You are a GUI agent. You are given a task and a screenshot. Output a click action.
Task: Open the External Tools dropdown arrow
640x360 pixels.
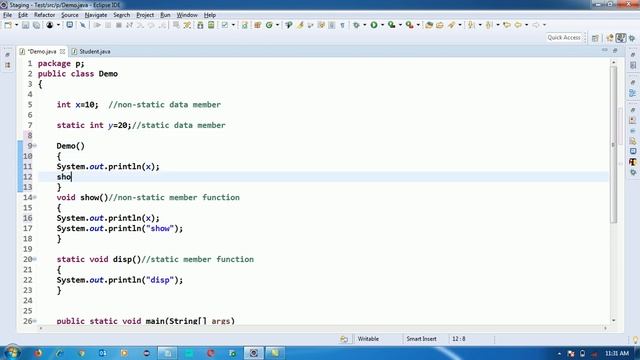(418, 25)
